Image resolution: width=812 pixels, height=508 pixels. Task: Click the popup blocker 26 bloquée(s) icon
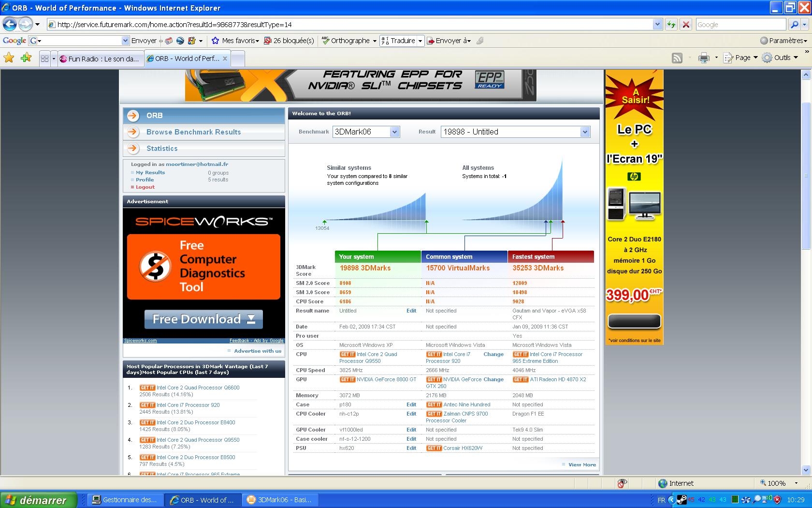pyautogui.click(x=268, y=41)
